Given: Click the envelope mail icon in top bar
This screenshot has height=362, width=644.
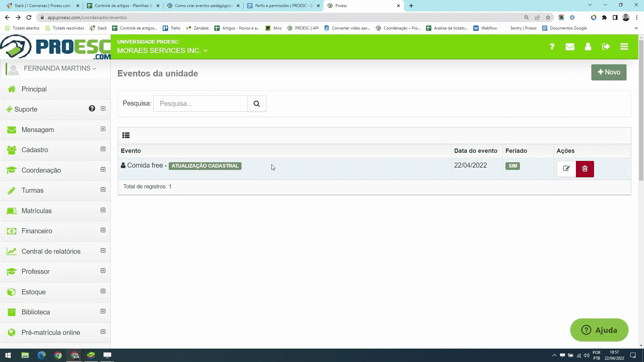Looking at the screenshot, I should point(570,47).
